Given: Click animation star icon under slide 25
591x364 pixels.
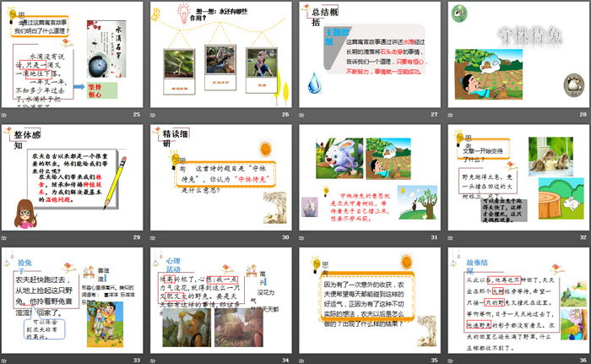Looking at the screenshot, I should tap(4, 115).
